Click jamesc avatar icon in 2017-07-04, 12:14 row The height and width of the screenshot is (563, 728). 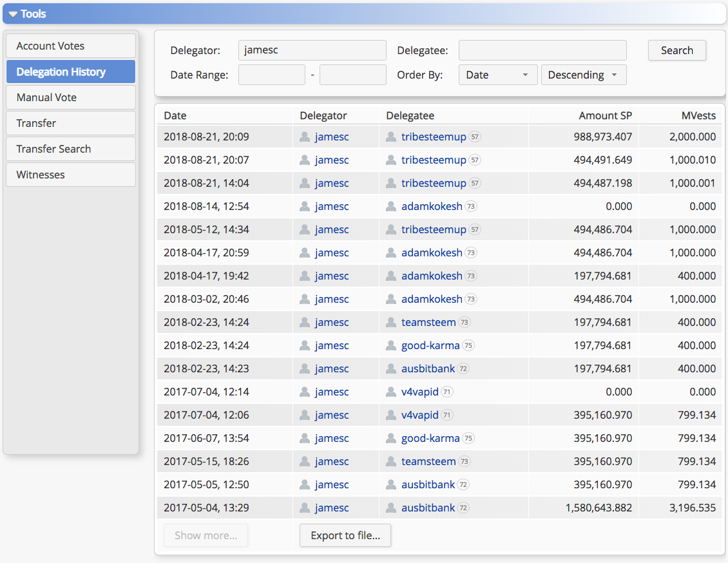305,392
